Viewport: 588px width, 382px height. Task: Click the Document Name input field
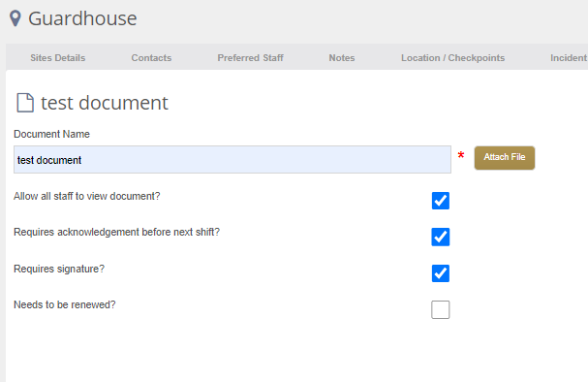(232, 159)
